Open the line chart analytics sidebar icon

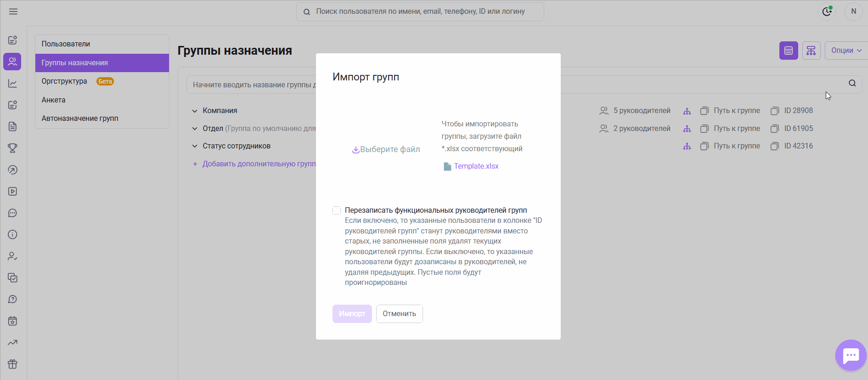pyautogui.click(x=12, y=83)
